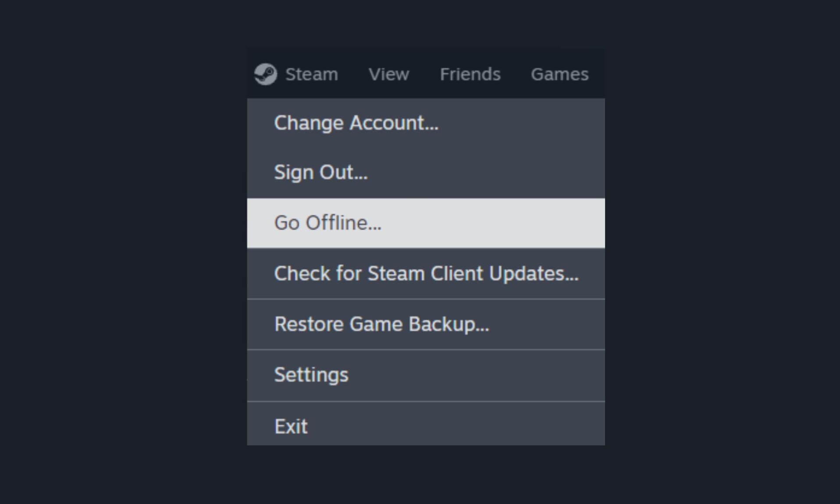Open the Steam menu label
Screen dimensions: 840x504
click(x=312, y=74)
